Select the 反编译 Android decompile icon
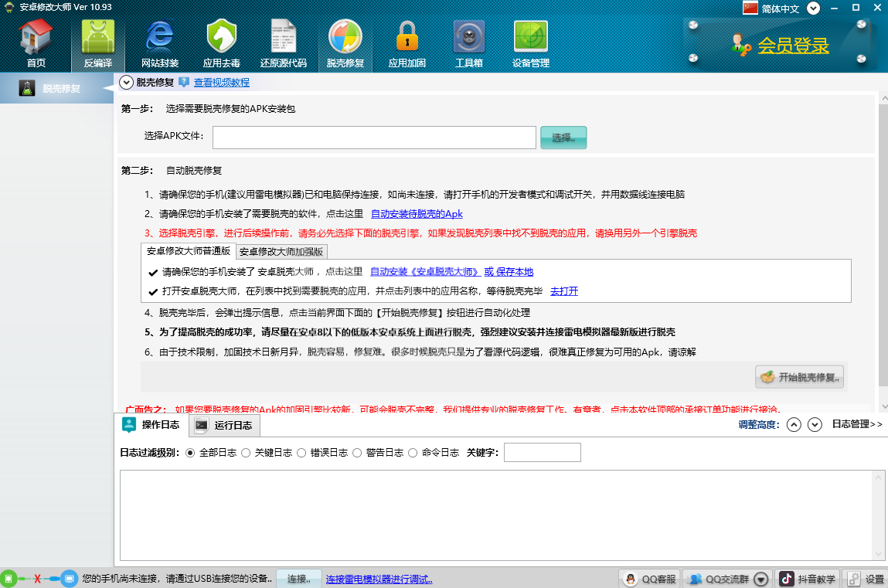888x588 pixels. click(x=98, y=43)
